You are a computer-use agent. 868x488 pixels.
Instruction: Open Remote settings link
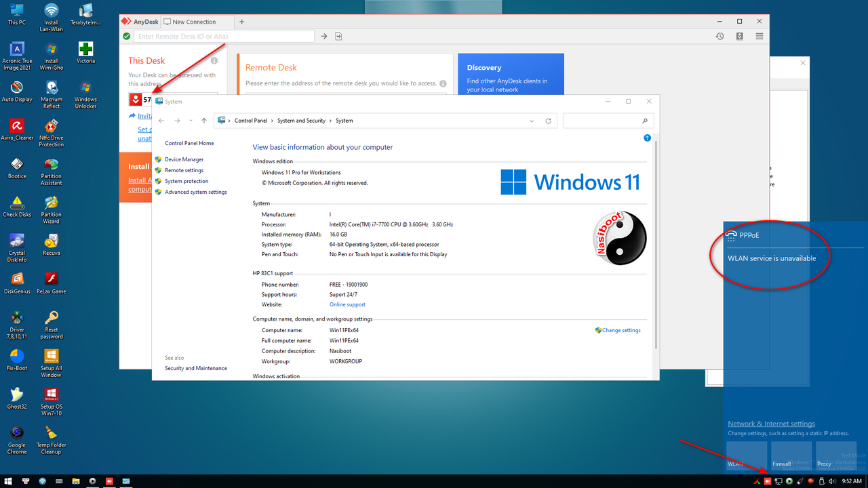(x=184, y=170)
